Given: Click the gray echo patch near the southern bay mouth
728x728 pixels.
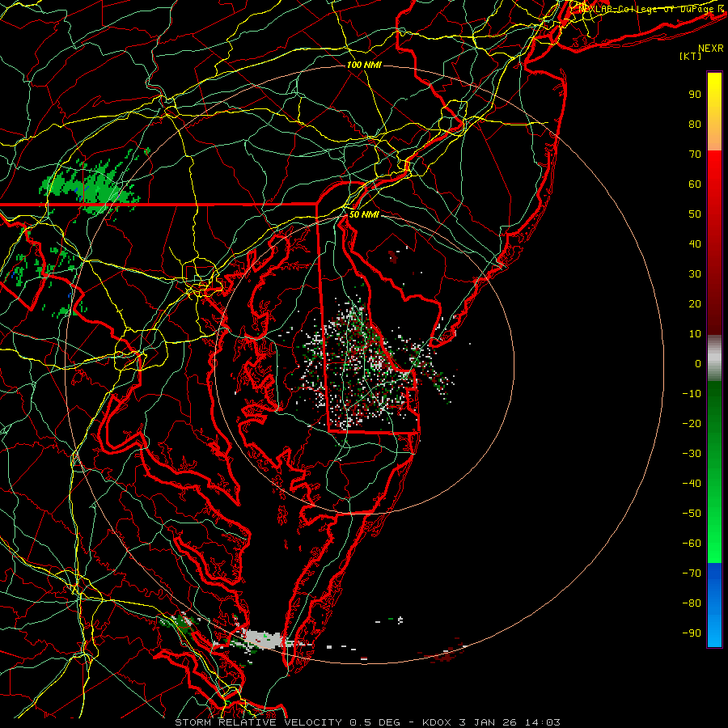Looking at the screenshot, I should pyautogui.click(x=263, y=639).
